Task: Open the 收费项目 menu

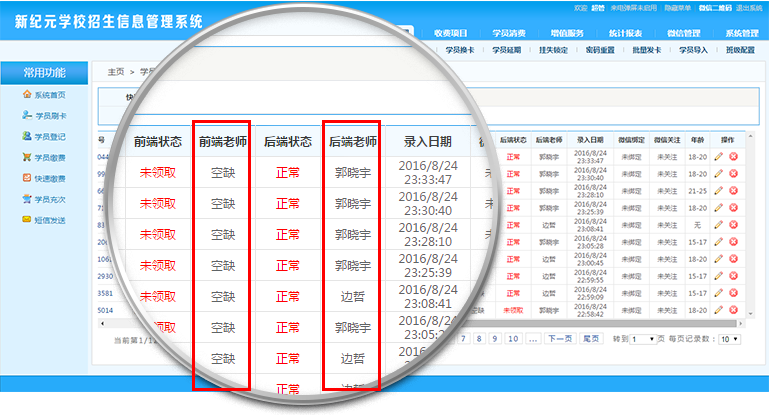Action: (x=450, y=33)
